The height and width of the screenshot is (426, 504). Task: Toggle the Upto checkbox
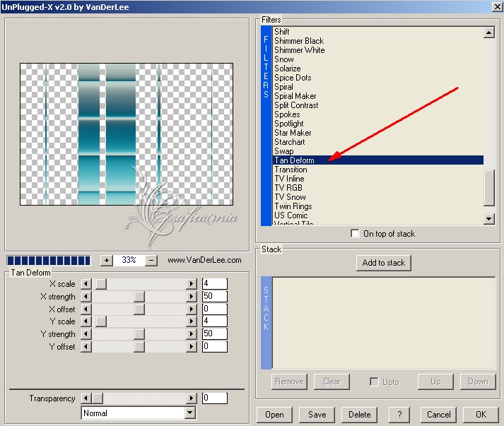pos(374,381)
